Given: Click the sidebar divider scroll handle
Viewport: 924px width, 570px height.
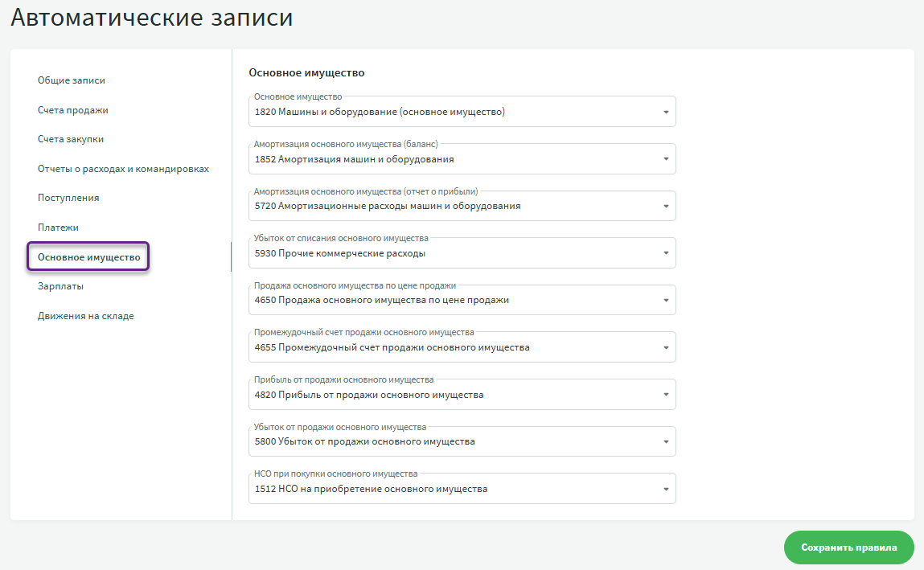Looking at the screenshot, I should tap(232, 257).
